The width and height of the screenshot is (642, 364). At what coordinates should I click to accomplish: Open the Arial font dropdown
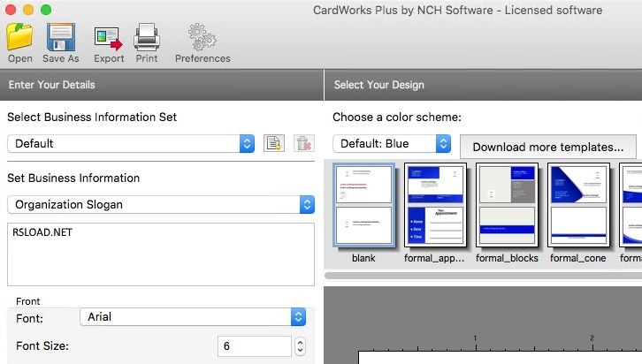[193, 317]
